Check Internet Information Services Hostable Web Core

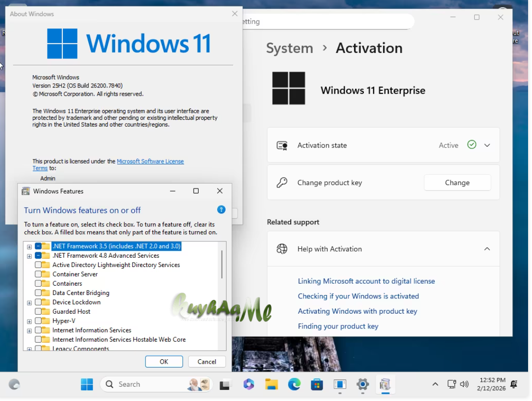click(38, 339)
